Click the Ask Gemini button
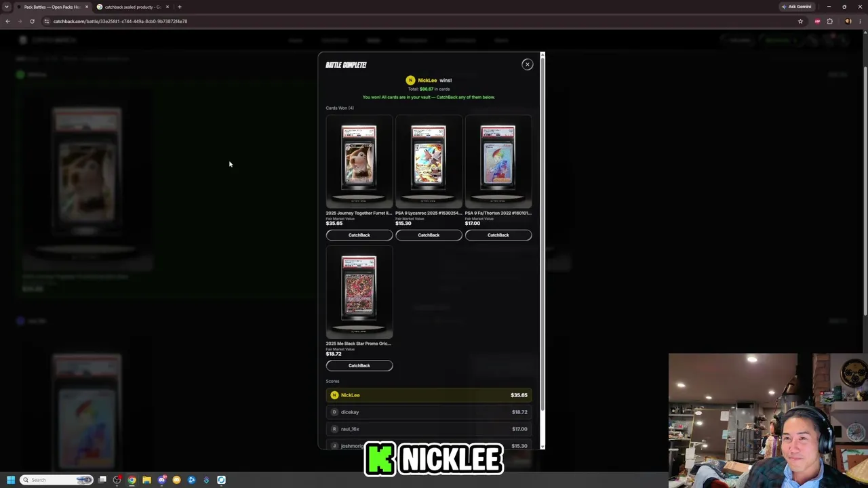This screenshot has height=488, width=868. click(796, 7)
